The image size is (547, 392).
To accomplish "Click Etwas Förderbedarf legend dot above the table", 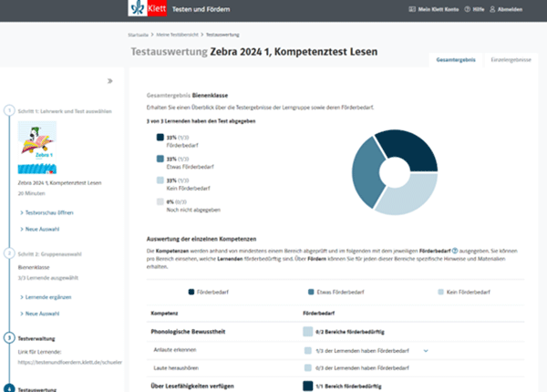I will click(311, 292).
